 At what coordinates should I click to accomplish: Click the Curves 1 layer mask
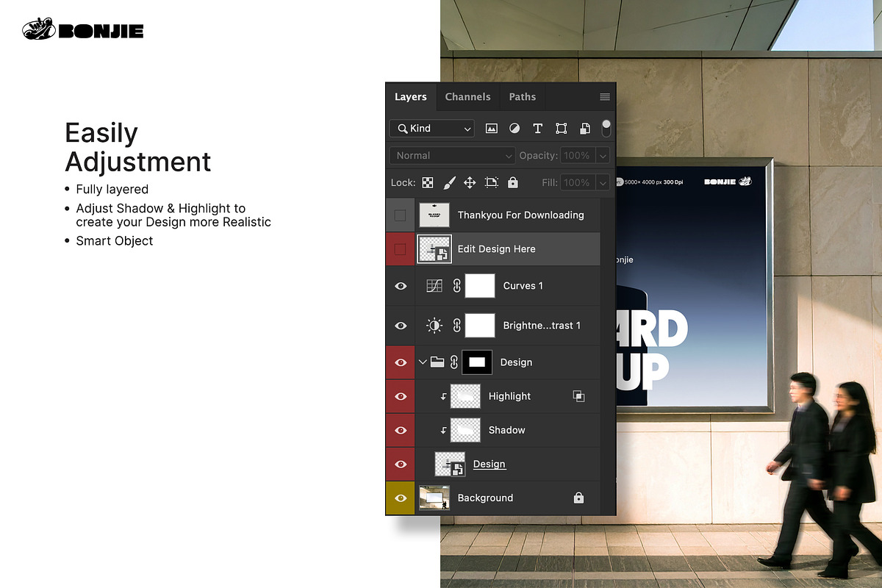480,286
